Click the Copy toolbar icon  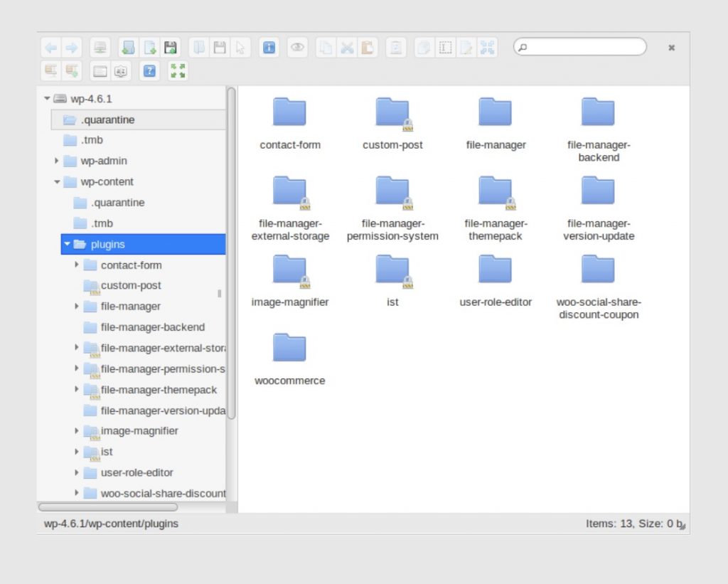pos(326,48)
